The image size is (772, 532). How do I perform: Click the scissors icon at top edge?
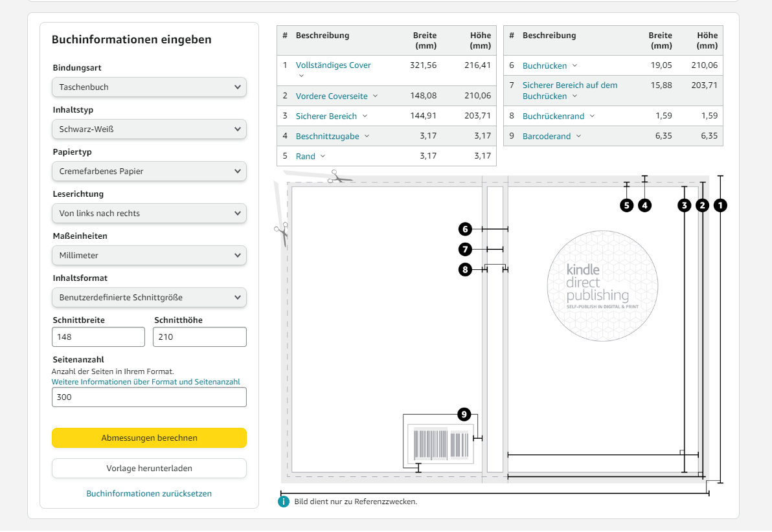(x=339, y=177)
